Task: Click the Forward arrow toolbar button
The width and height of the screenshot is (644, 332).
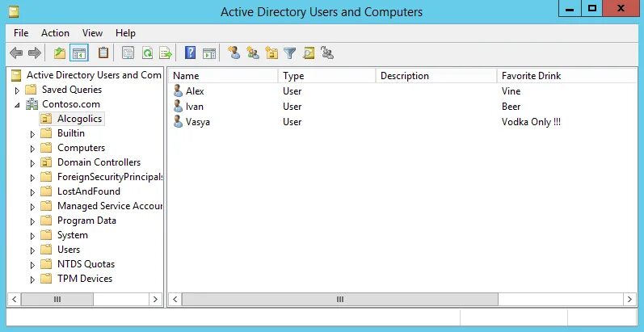Action: pyautogui.click(x=35, y=53)
